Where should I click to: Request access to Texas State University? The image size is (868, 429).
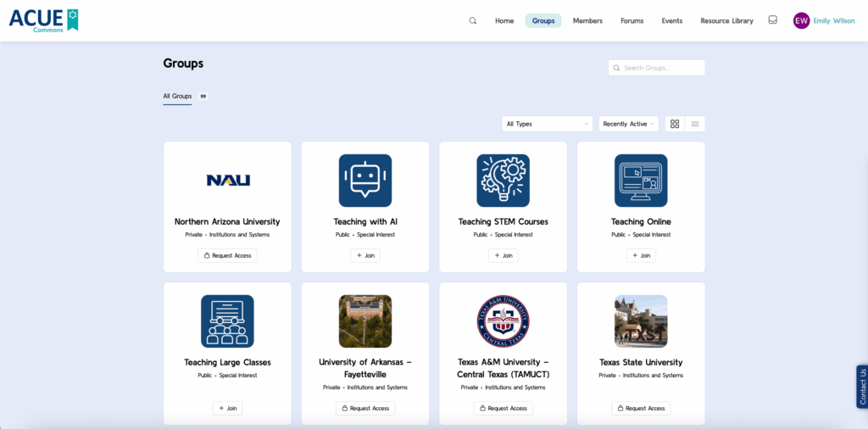coord(641,408)
